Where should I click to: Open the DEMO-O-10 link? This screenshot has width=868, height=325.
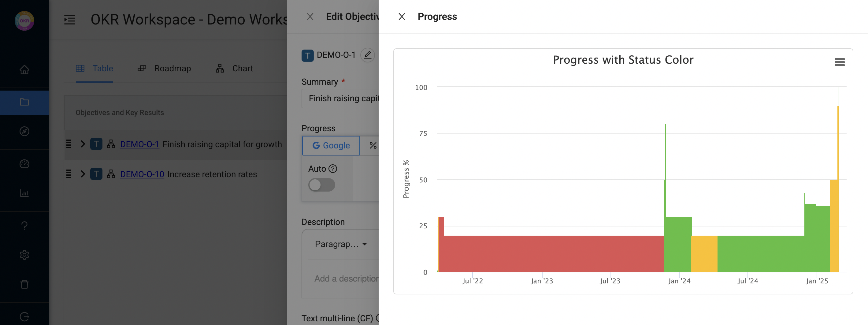142,174
